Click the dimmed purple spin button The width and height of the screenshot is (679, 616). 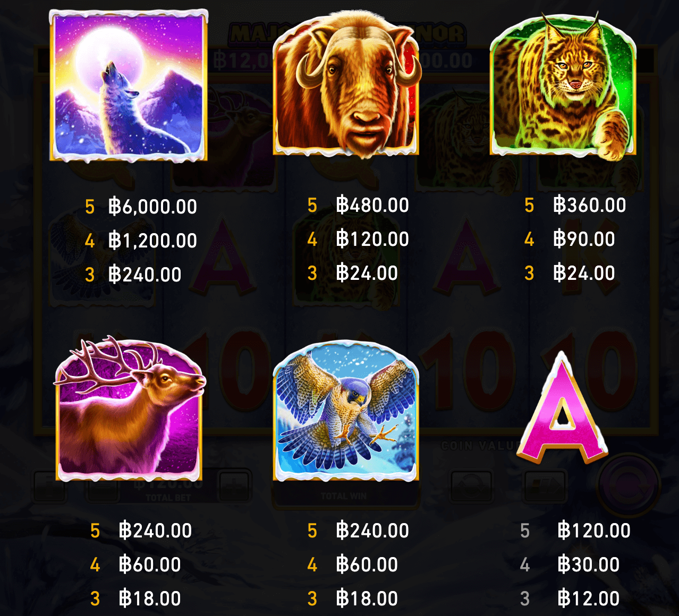629,484
